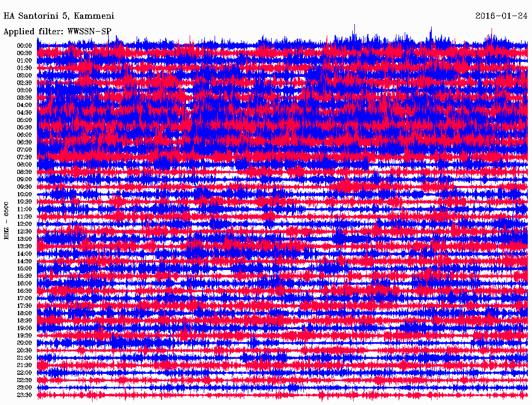Select the 16:30 time label
The height and width of the screenshot is (405, 532).
point(24,291)
